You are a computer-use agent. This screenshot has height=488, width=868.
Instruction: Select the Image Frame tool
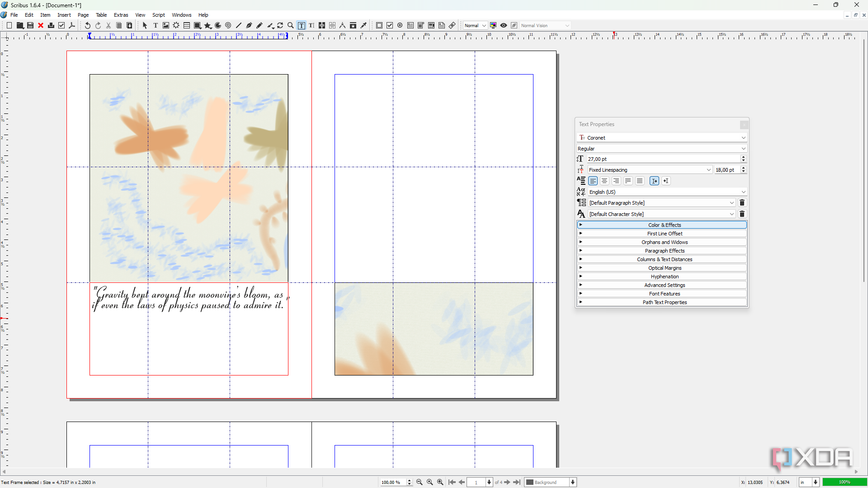166,26
